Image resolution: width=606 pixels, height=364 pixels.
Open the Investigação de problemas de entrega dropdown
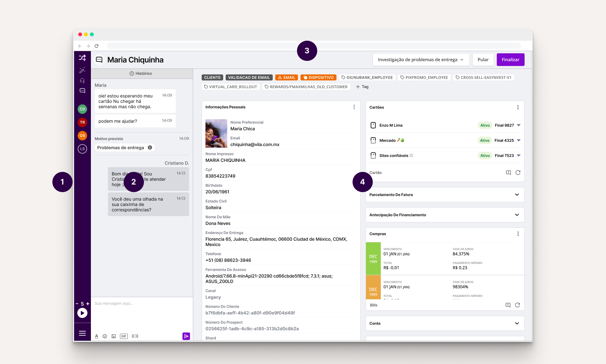point(421,60)
